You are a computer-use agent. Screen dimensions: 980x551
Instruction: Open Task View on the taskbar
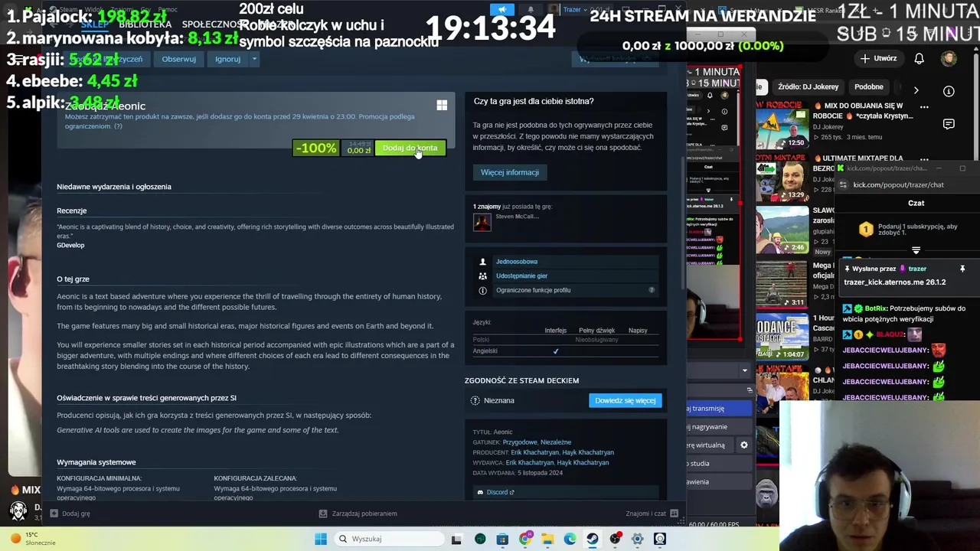[x=456, y=539]
